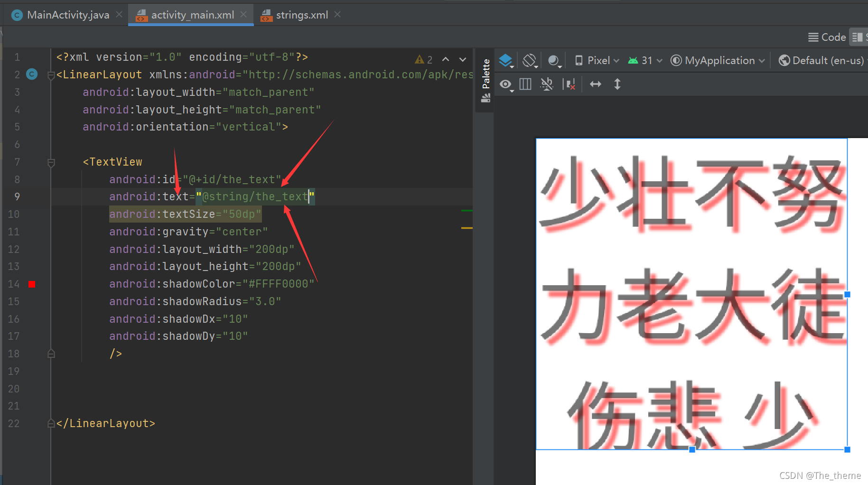Toggle autoconnect magnet icon
This screenshot has height=485, width=868.
click(x=547, y=84)
